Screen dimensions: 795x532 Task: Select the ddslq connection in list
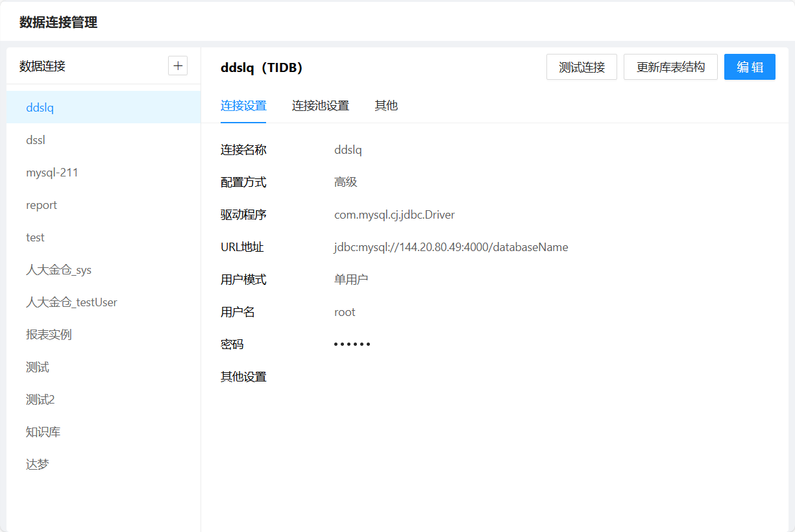tap(40, 108)
